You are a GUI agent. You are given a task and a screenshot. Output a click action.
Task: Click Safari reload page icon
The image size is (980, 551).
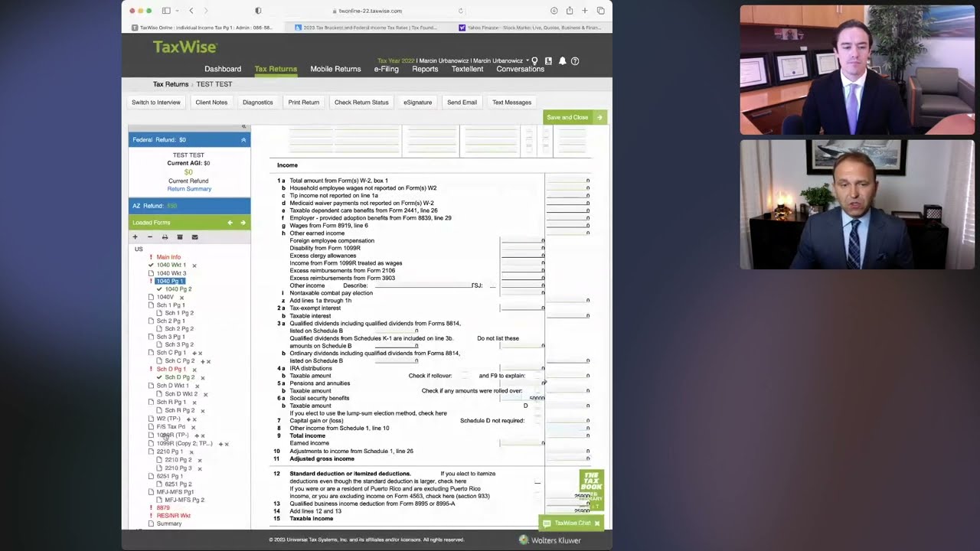tap(460, 11)
